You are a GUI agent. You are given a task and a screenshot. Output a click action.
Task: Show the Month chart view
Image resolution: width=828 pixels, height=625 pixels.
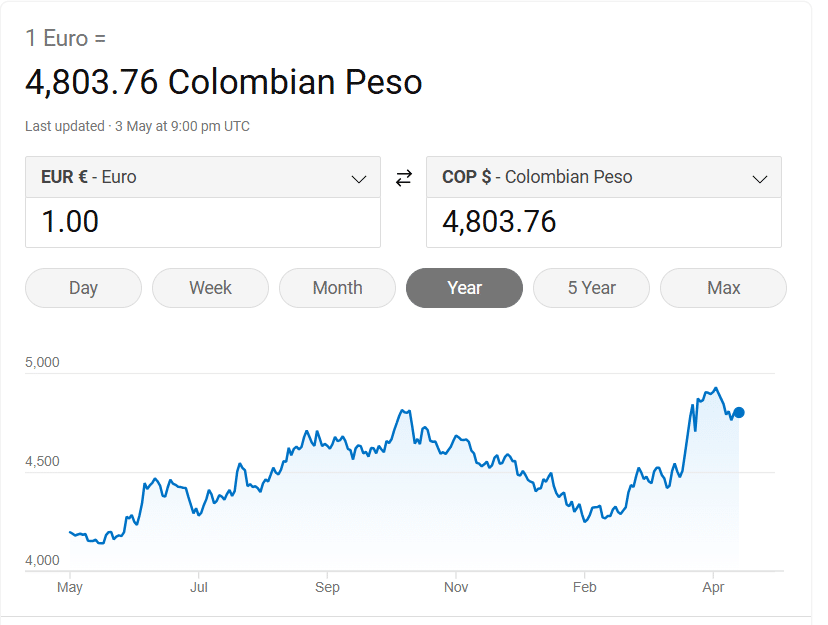coord(337,288)
